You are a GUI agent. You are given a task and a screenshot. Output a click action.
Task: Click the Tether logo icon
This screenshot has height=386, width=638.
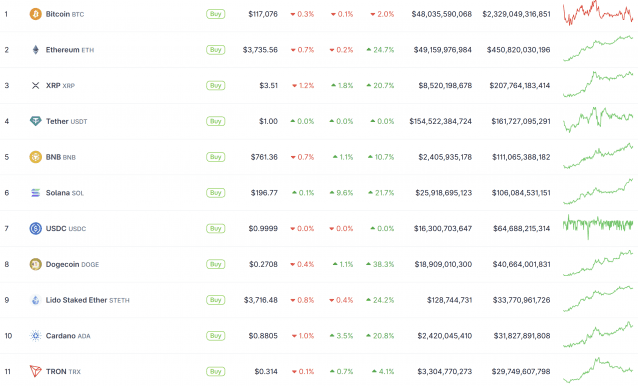pos(35,121)
